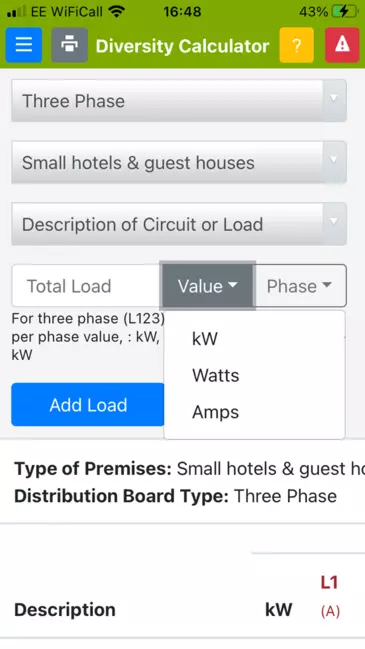Tap the cellular signal bars icon
365x649 pixels.
point(16,12)
